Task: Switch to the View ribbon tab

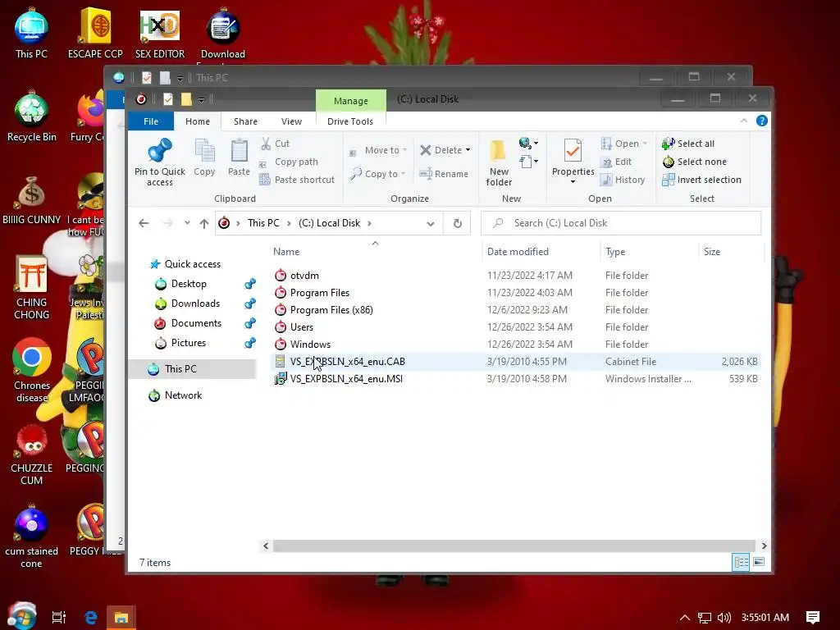Action: (291, 121)
